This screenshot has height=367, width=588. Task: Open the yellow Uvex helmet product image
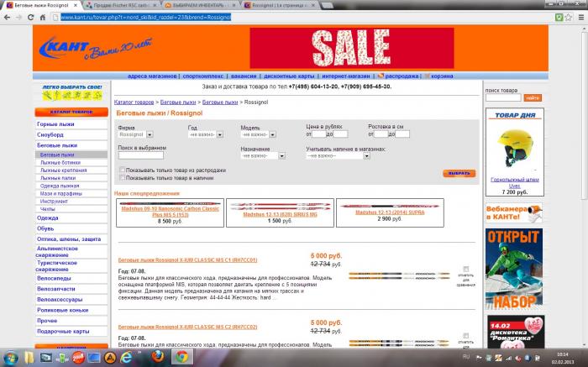pyautogui.click(x=515, y=149)
